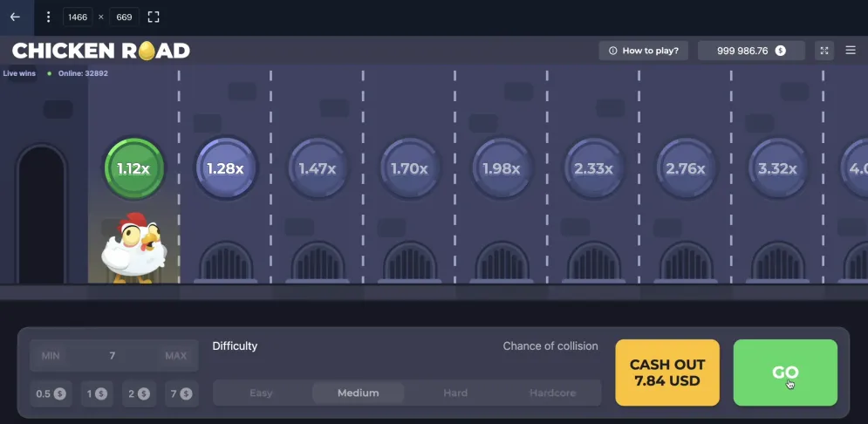Click the viewport width field 1466
Screen dimensions: 868x424
(78, 17)
